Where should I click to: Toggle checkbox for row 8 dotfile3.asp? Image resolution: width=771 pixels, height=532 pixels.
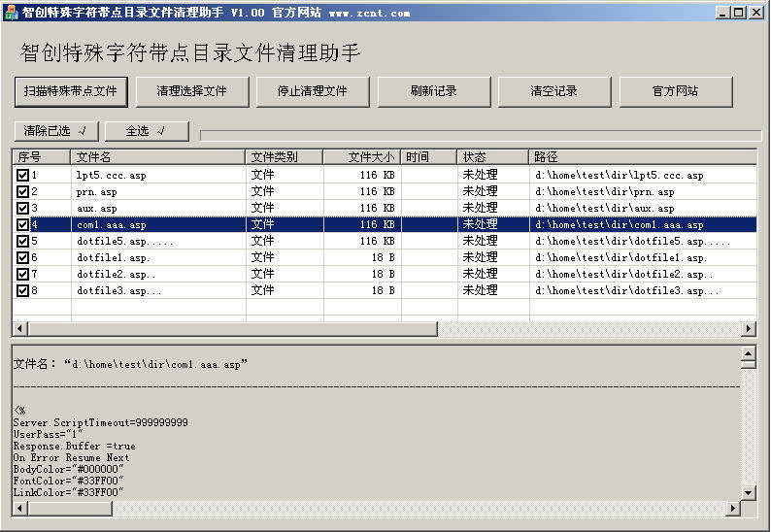(22, 290)
